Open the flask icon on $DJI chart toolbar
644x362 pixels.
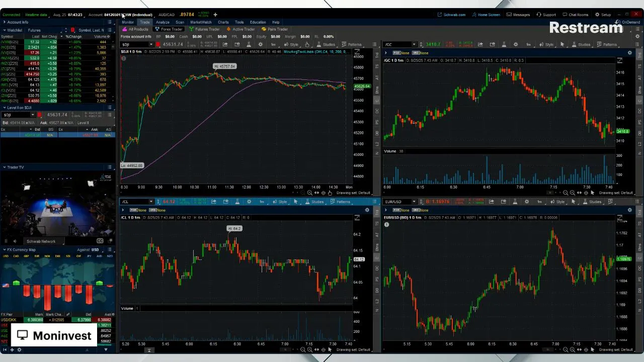[249, 44]
